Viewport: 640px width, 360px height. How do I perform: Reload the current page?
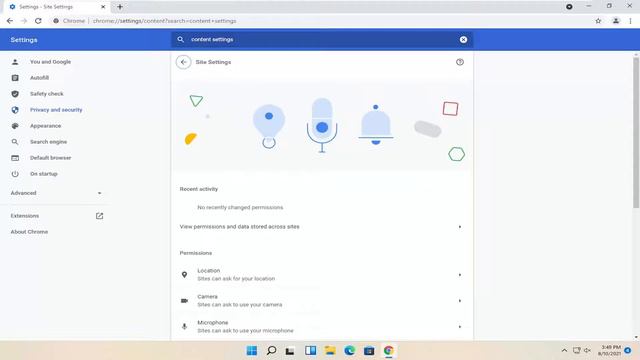pyautogui.click(x=38, y=21)
